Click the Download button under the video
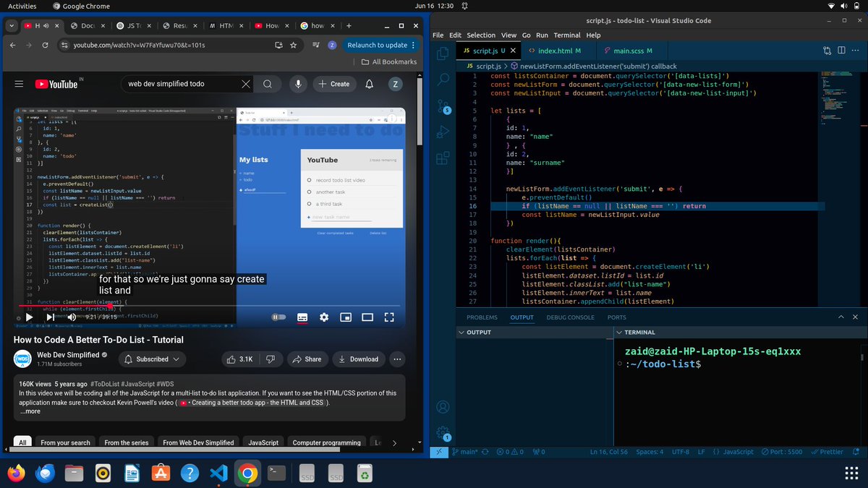868x488 pixels. click(359, 359)
